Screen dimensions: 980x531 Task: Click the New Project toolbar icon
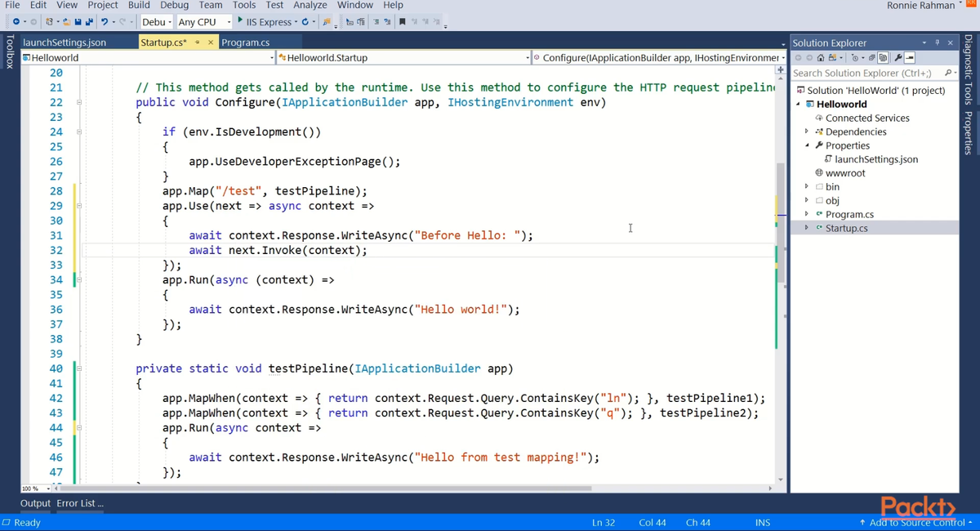50,22
